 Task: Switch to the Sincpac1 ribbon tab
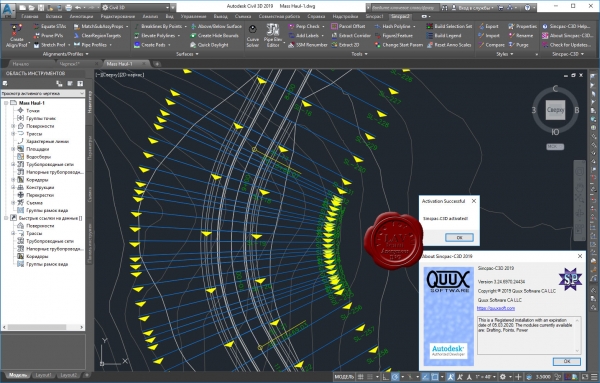coord(374,16)
